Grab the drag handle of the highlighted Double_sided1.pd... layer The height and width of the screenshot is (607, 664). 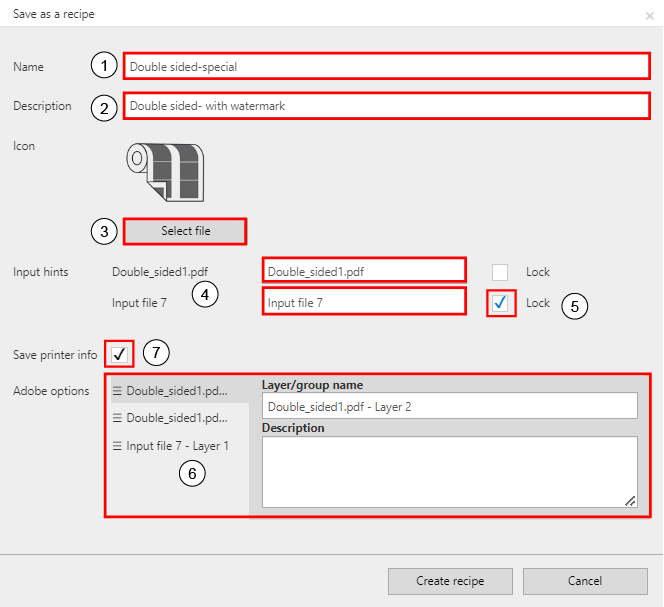[x=117, y=391]
